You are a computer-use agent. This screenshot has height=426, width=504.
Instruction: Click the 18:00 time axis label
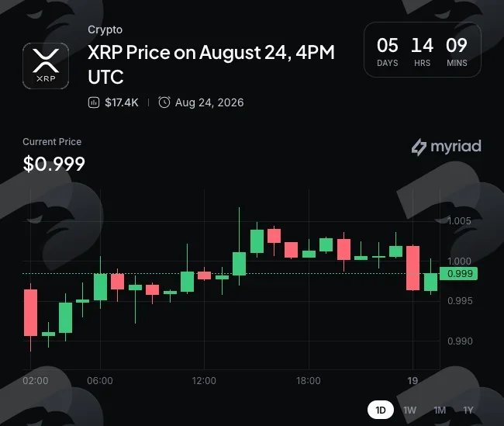point(309,381)
